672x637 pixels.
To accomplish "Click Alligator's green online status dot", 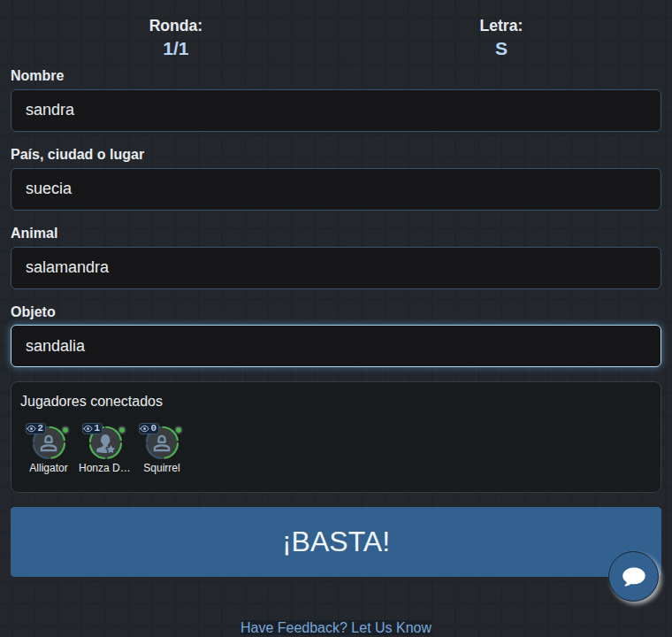I will tap(65, 430).
